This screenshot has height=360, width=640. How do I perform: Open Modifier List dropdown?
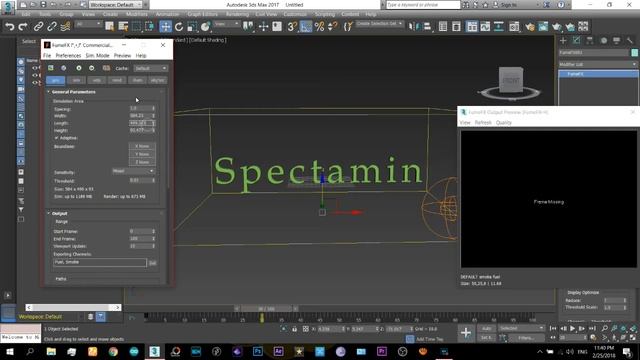click(598, 64)
